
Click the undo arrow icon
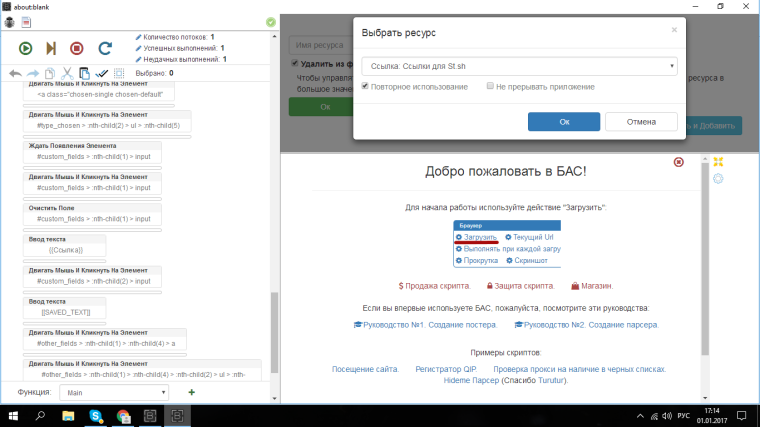pyautogui.click(x=15, y=73)
